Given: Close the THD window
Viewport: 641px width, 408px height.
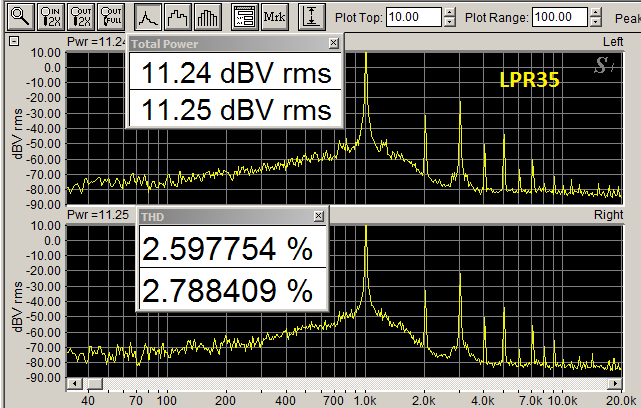Looking at the screenshot, I should 319,216.
